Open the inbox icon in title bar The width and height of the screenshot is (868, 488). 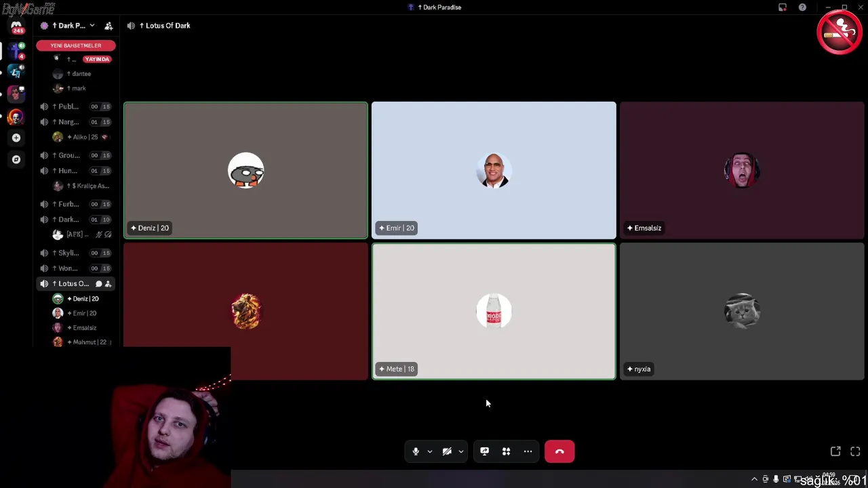coord(783,7)
